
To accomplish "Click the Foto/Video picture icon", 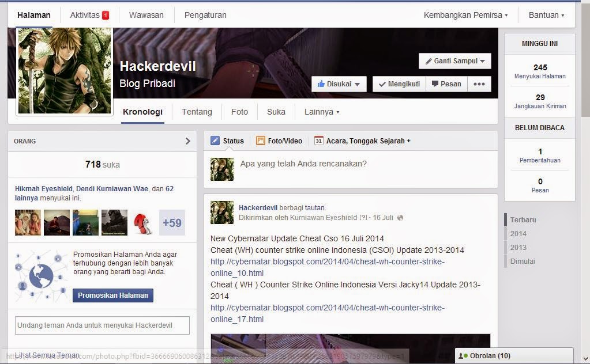I will [x=260, y=141].
